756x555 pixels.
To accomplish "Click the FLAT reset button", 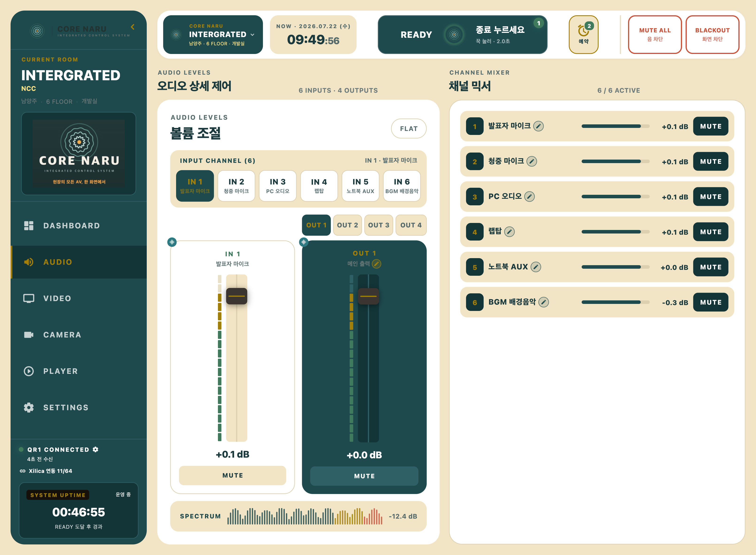I will tap(409, 129).
